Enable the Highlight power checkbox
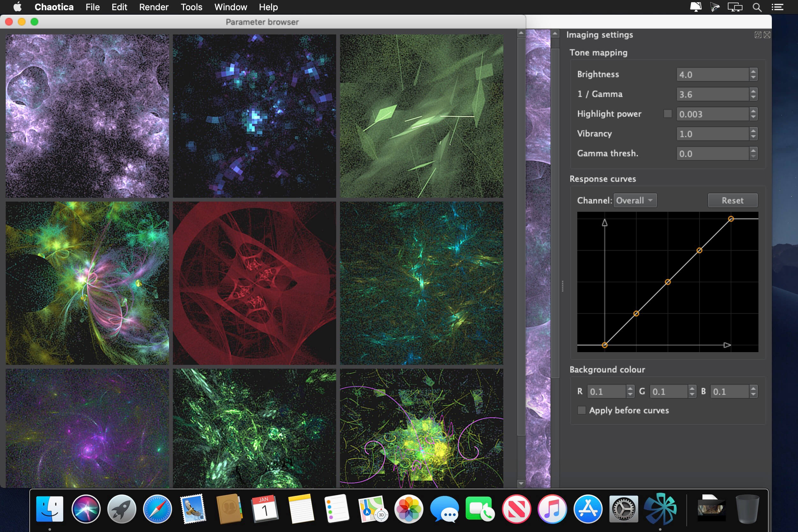This screenshot has height=532, width=798. [667, 114]
